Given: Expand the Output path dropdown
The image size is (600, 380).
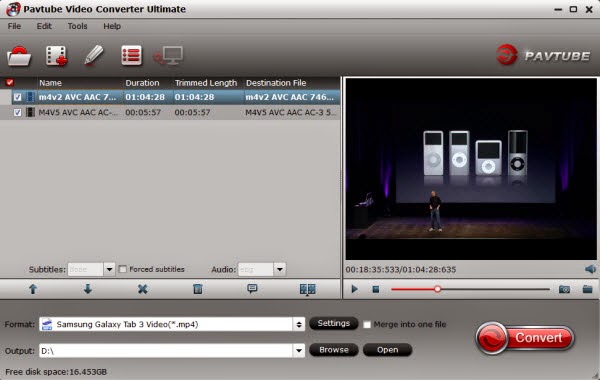Looking at the screenshot, I should coord(299,350).
